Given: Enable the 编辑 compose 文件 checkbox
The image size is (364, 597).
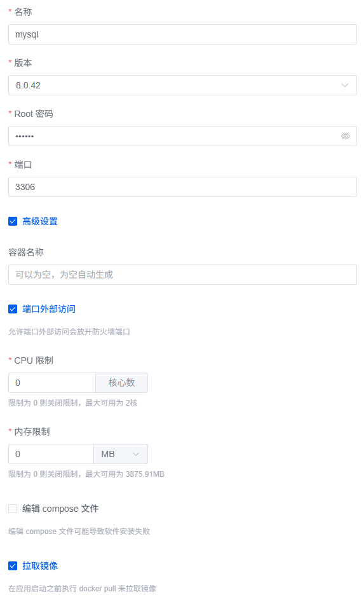Looking at the screenshot, I should coord(13,509).
